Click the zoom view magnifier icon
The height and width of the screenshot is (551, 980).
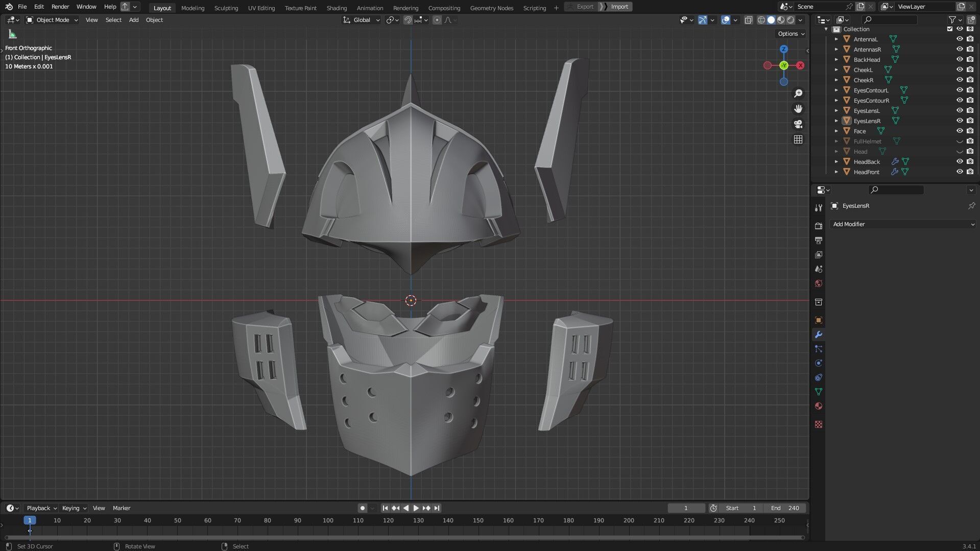click(x=798, y=93)
